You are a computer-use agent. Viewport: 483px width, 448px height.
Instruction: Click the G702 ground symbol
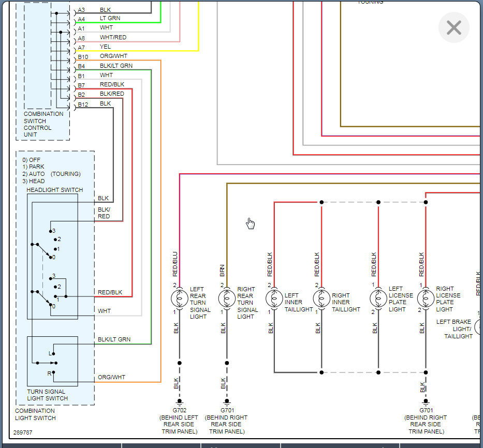tap(179, 402)
